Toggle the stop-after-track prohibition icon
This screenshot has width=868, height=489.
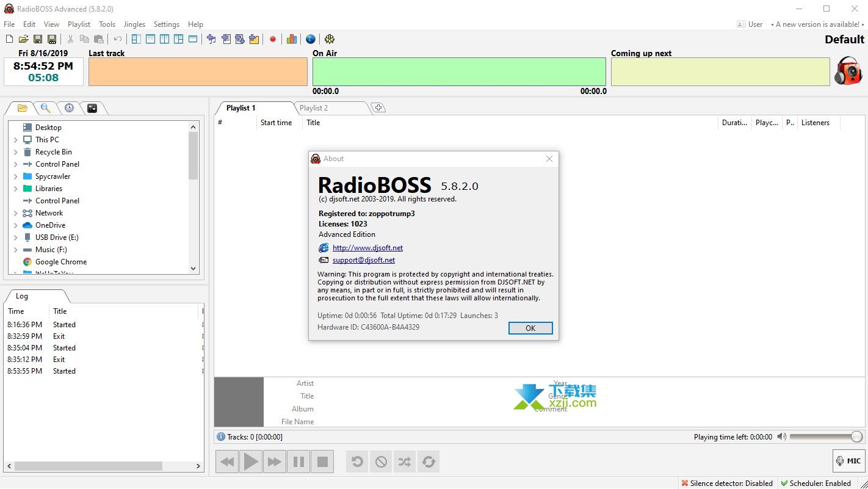coord(381,462)
